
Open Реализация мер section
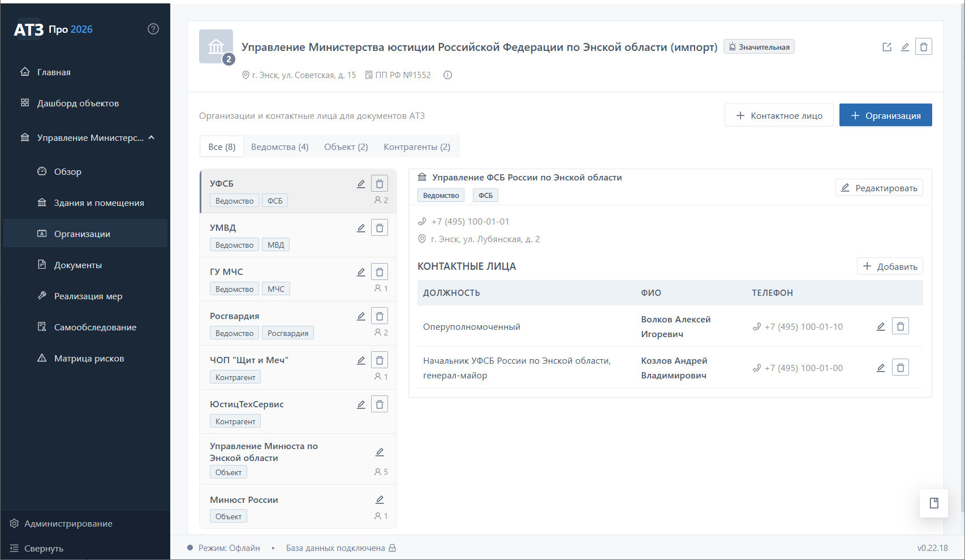[85, 296]
